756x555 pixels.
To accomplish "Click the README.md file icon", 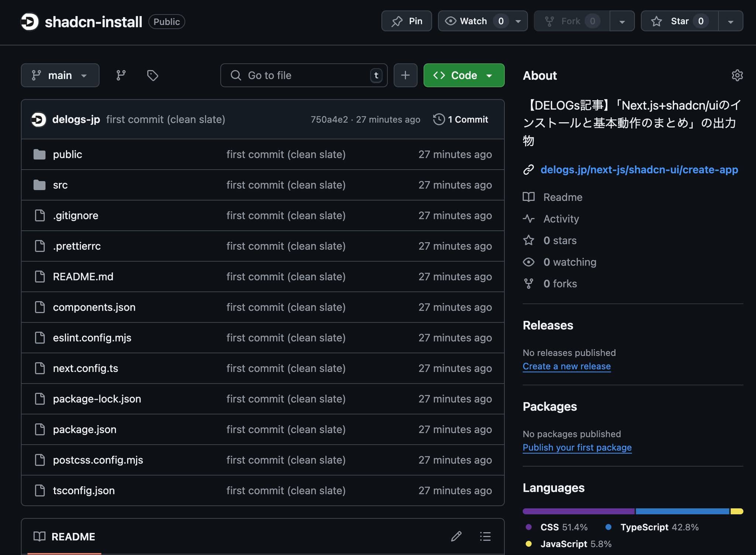I will click(x=39, y=277).
